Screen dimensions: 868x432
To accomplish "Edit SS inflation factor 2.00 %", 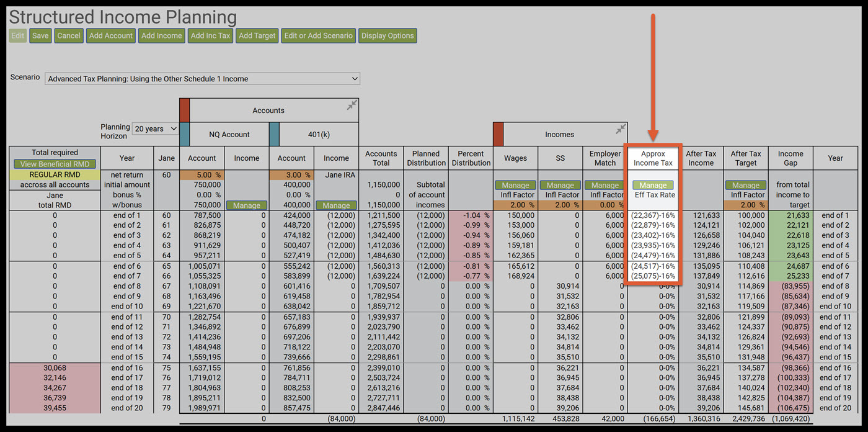I will [x=560, y=205].
